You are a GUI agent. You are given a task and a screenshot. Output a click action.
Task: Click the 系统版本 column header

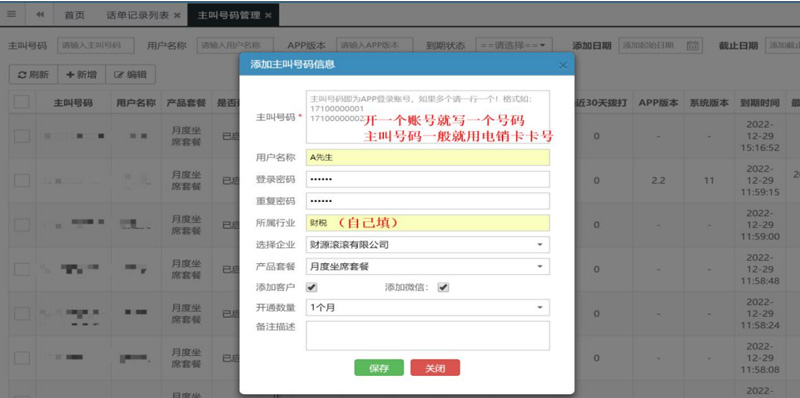[x=709, y=103]
